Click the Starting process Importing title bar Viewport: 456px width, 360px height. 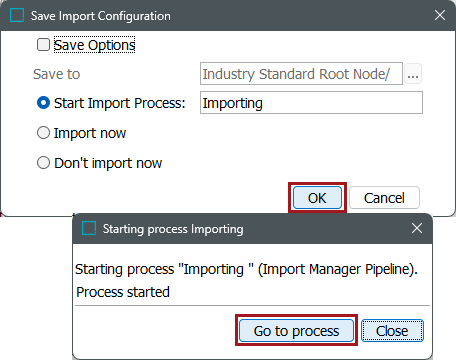click(x=252, y=229)
